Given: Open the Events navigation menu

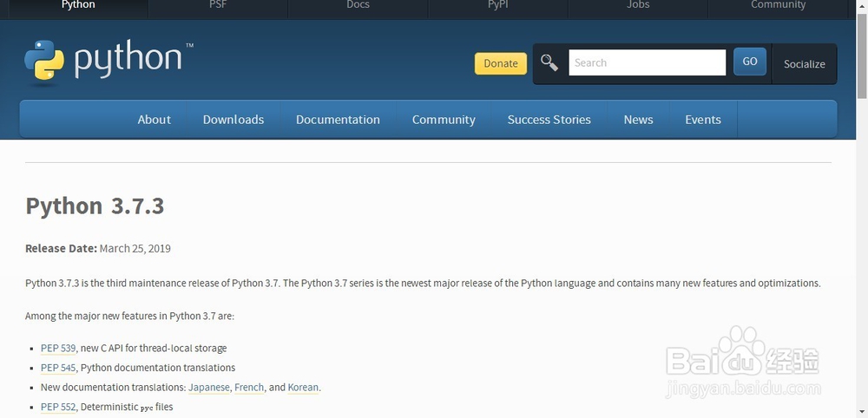Looking at the screenshot, I should (x=703, y=120).
